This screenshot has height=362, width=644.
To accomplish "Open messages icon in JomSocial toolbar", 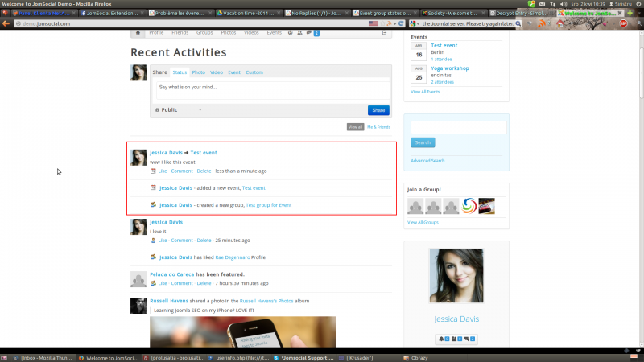I will pos(309,33).
